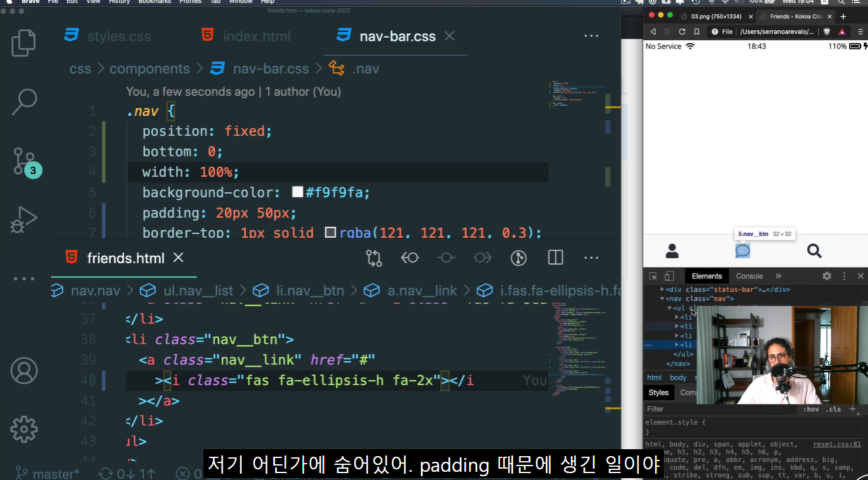Open Brave Shields lion icon

point(827,31)
